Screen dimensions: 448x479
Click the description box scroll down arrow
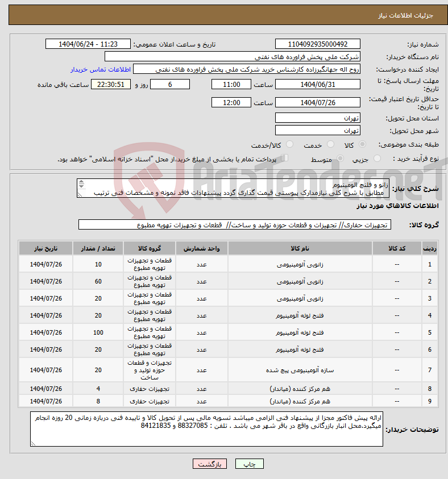[81, 186]
